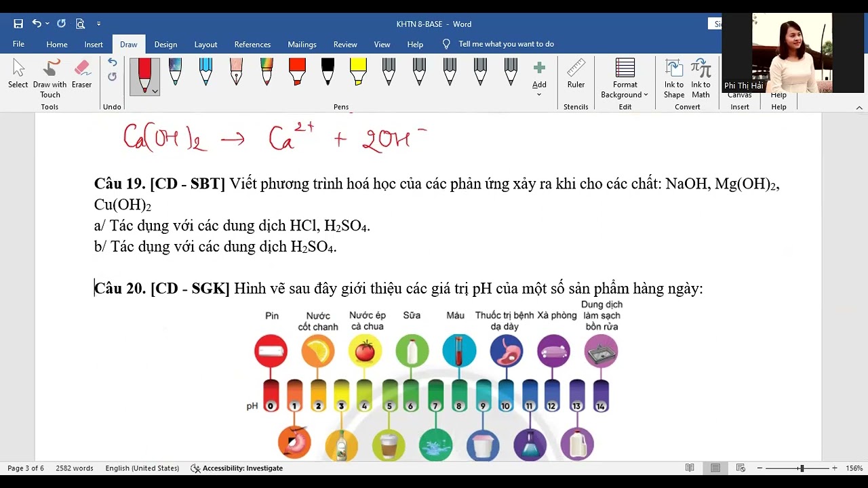The width and height of the screenshot is (868, 488).
Task: Select the red pen
Action: pos(144,76)
